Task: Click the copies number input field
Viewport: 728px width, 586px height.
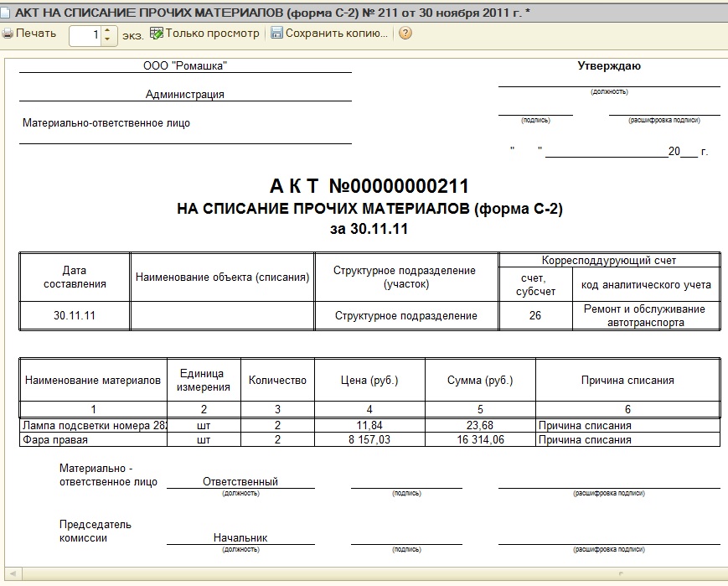Action: pyautogui.click(x=86, y=35)
